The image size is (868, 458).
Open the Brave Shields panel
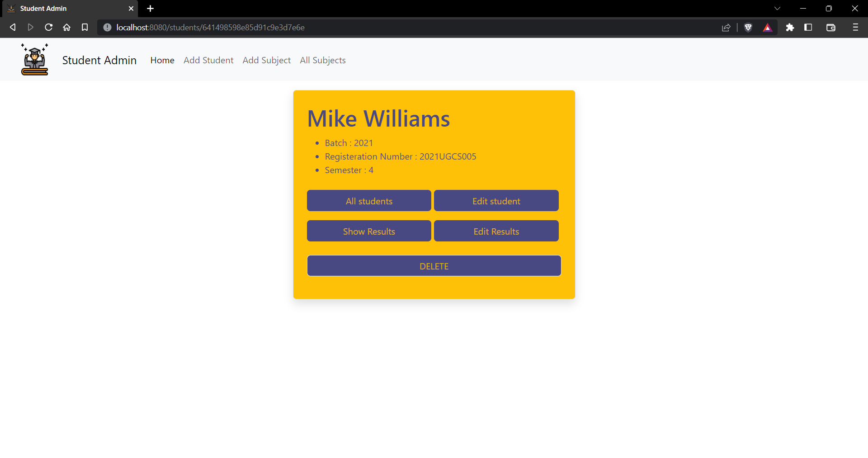748,28
